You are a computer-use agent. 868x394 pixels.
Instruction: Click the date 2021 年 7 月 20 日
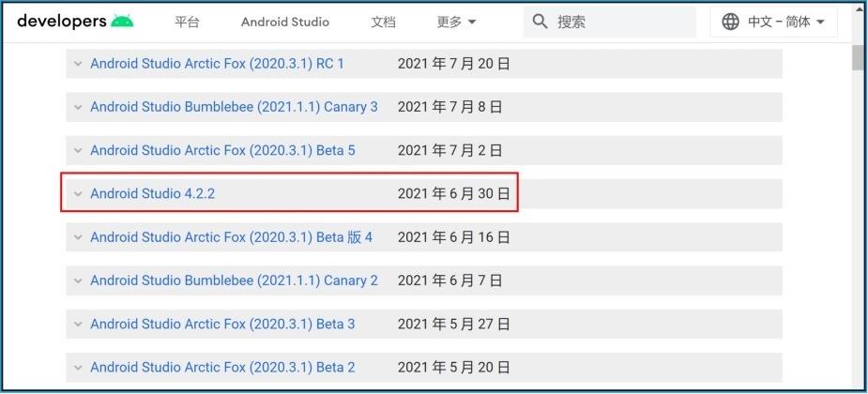tap(454, 64)
